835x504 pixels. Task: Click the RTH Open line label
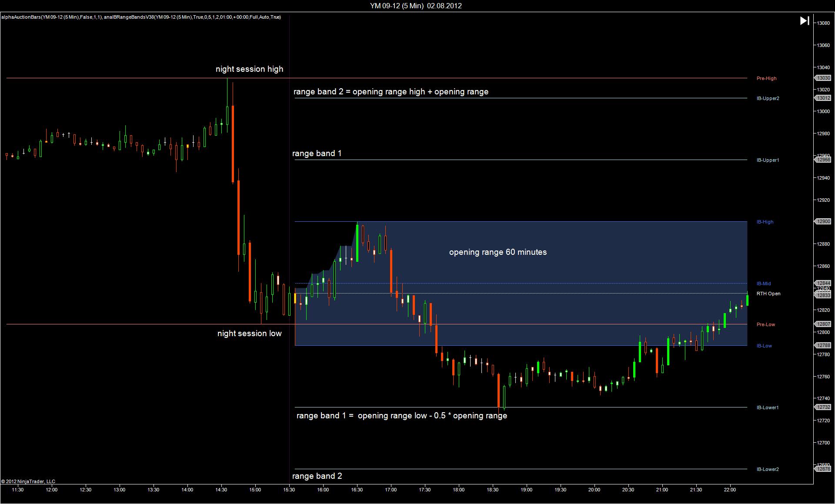tap(768, 294)
